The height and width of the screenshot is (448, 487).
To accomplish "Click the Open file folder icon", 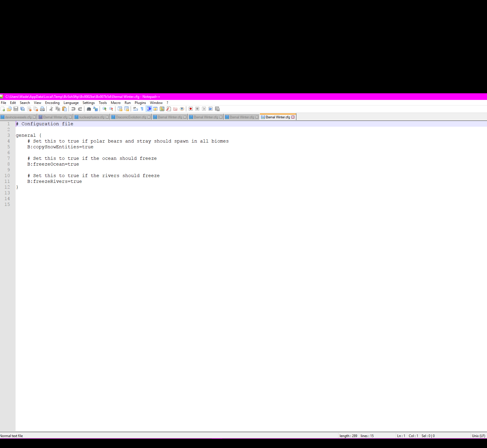I will [9, 109].
